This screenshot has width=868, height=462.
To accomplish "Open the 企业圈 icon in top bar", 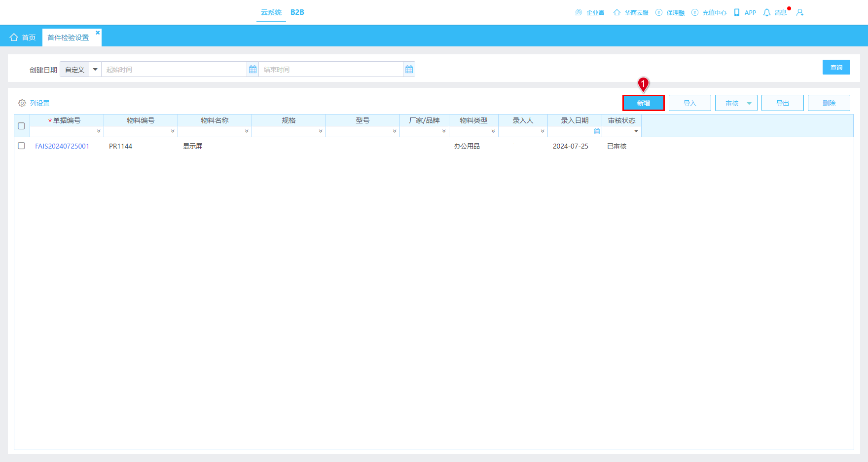I will tap(579, 12).
